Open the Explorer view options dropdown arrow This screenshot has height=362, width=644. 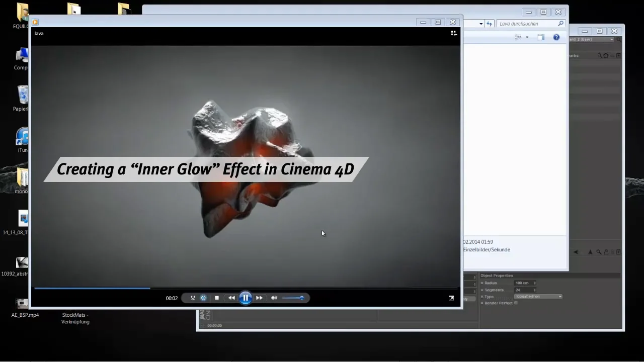coord(527,37)
